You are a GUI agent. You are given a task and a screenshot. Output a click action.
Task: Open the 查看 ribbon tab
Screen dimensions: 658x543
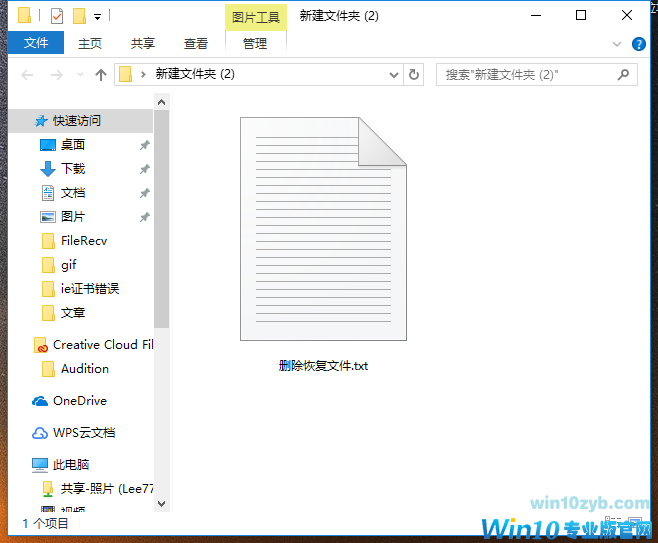pos(196,43)
